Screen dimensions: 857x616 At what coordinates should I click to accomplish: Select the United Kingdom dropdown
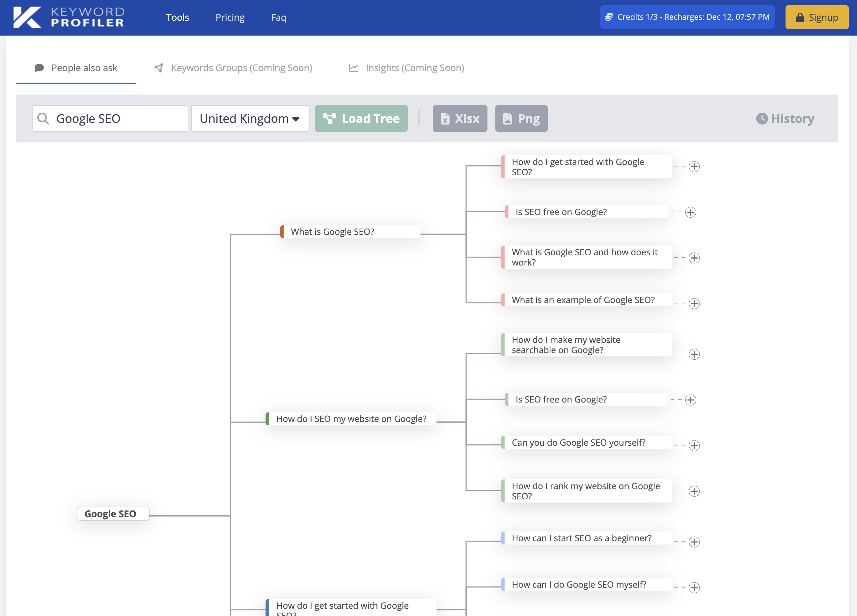pos(250,118)
